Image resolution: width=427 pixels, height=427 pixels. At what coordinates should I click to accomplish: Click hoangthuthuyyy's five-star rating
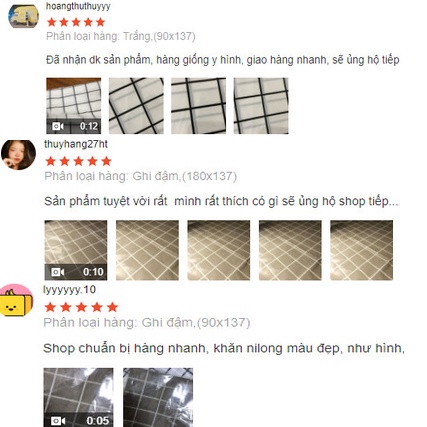[76, 22]
